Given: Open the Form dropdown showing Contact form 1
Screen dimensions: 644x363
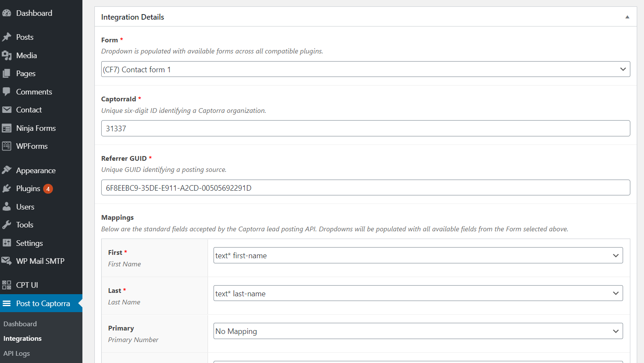Looking at the screenshot, I should click(366, 69).
